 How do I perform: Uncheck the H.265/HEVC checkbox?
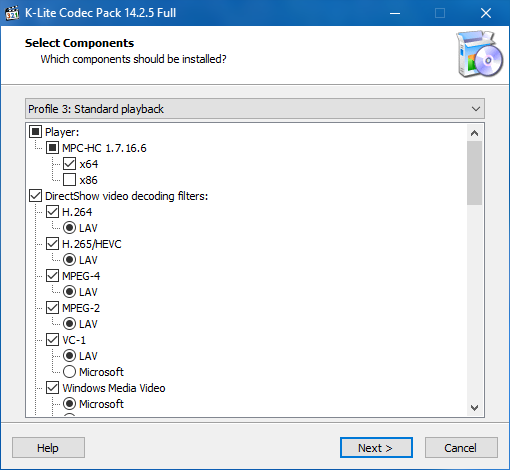point(53,244)
